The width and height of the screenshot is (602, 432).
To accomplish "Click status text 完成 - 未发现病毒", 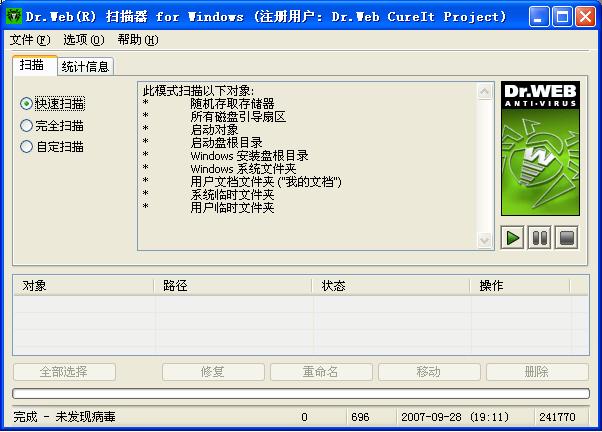I will pos(64,417).
